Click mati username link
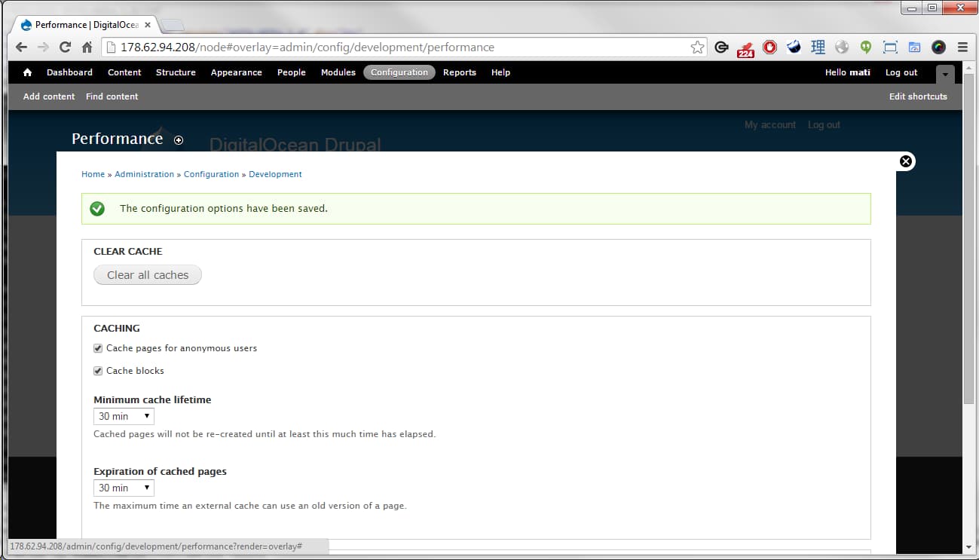Image resolution: width=979 pixels, height=560 pixels. click(860, 72)
